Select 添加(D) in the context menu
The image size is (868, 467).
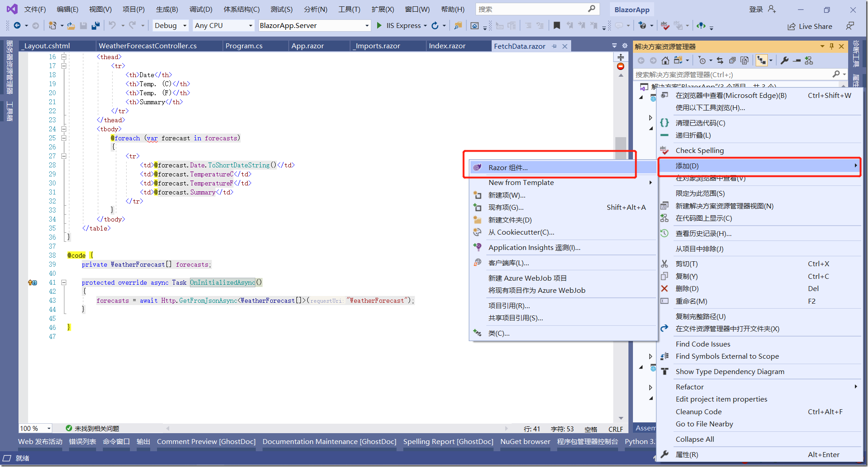(760, 166)
